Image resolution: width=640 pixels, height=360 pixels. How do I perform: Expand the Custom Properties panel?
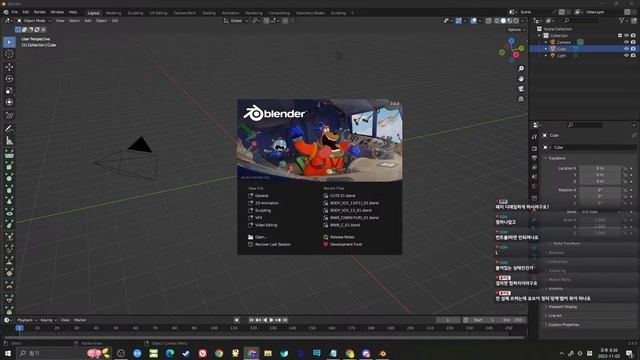(x=563, y=324)
